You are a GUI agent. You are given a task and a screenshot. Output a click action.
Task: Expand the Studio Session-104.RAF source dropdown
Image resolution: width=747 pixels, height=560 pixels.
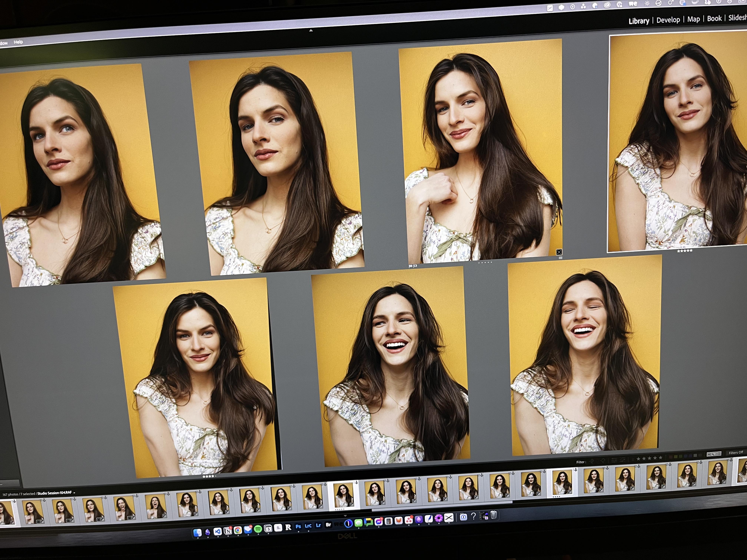point(74,493)
